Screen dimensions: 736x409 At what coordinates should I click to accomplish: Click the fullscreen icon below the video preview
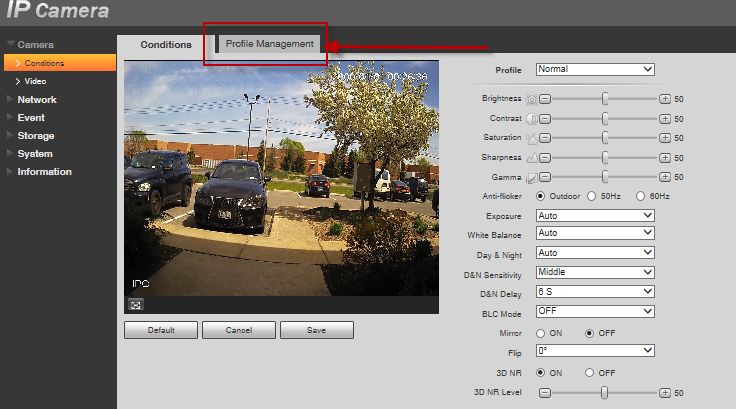pos(135,304)
